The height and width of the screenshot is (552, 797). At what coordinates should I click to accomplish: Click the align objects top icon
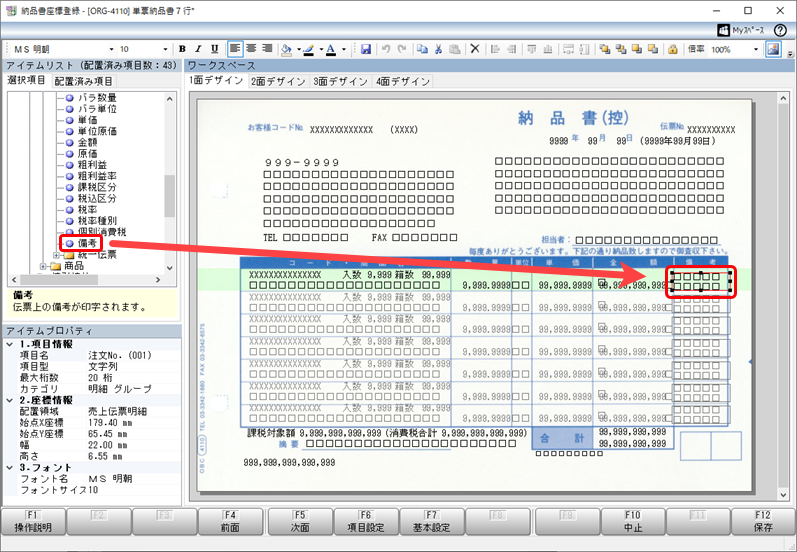click(x=532, y=49)
